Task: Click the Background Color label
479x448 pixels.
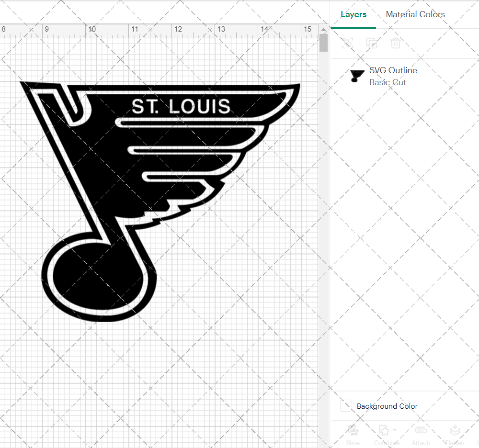Action: point(387,406)
